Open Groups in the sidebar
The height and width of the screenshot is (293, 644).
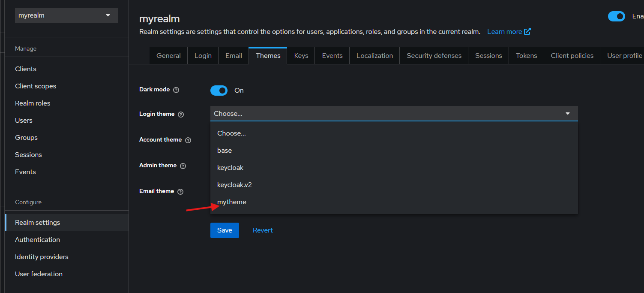67,138
